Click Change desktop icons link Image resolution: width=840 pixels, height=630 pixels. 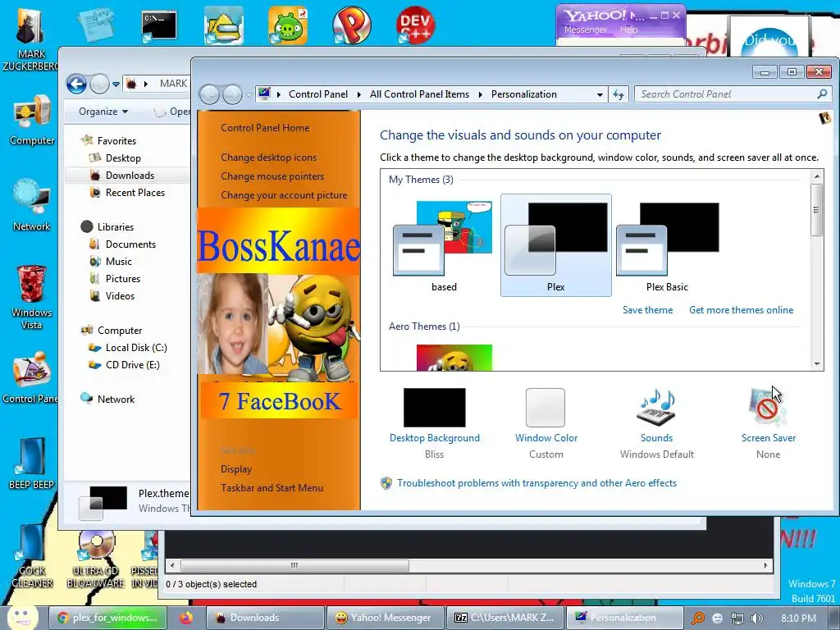click(268, 157)
